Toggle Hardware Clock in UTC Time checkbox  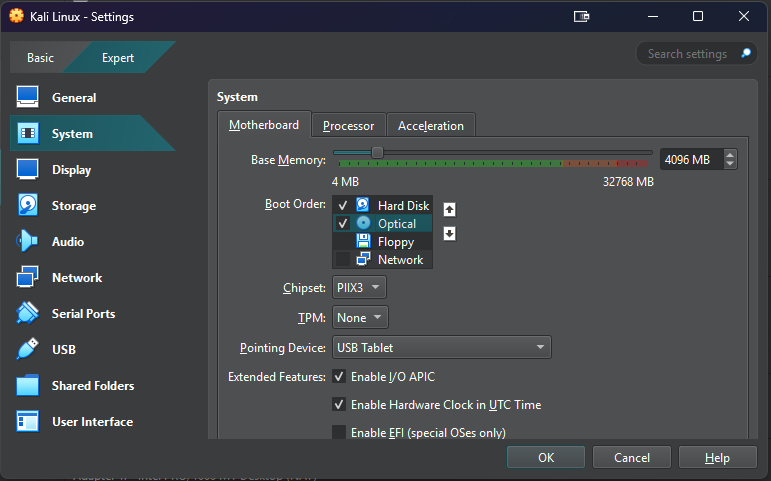click(339, 404)
